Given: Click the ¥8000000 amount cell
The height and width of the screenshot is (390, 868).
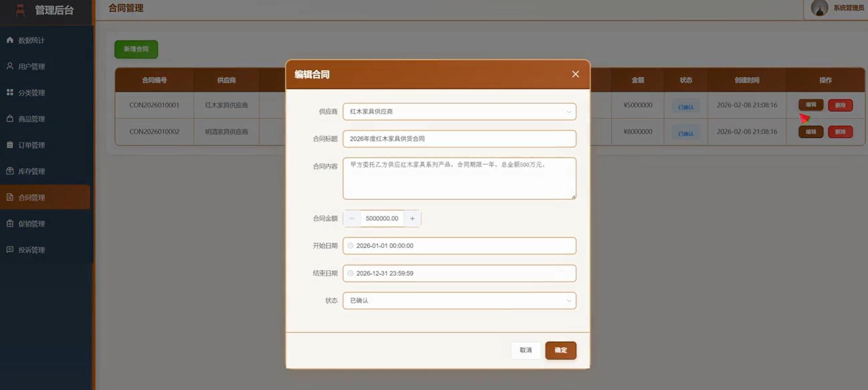Looking at the screenshot, I should coord(637,132).
